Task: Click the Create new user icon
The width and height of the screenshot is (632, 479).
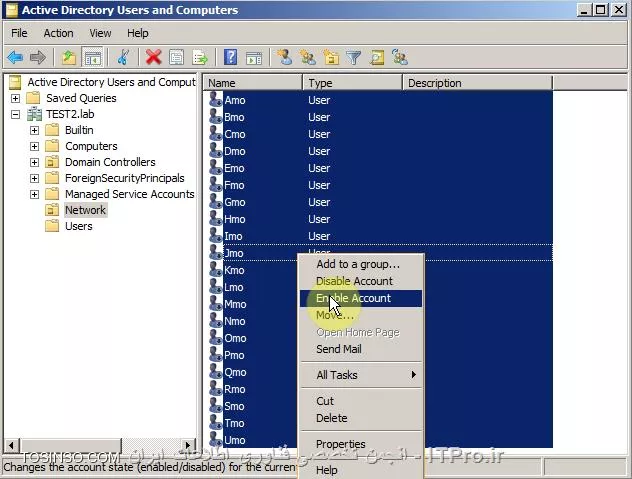Action: pyautogui.click(x=285, y=57)
